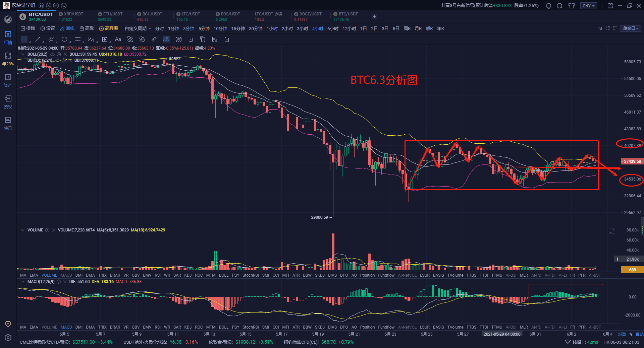Collapse the VOLUME panel chevron
Image resolution: width=644 pixels, height=348 pixels.
22,230
